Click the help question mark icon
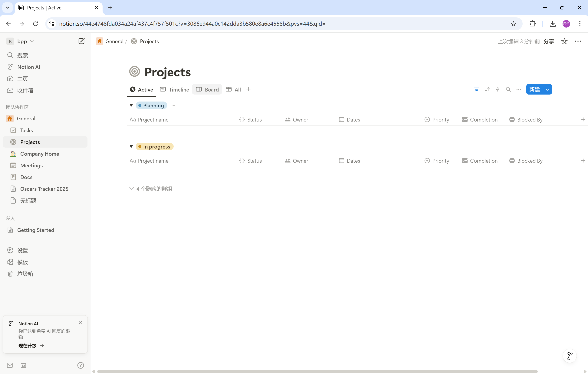This screenshot has height=374, width=588. click(x=80, y=365)
